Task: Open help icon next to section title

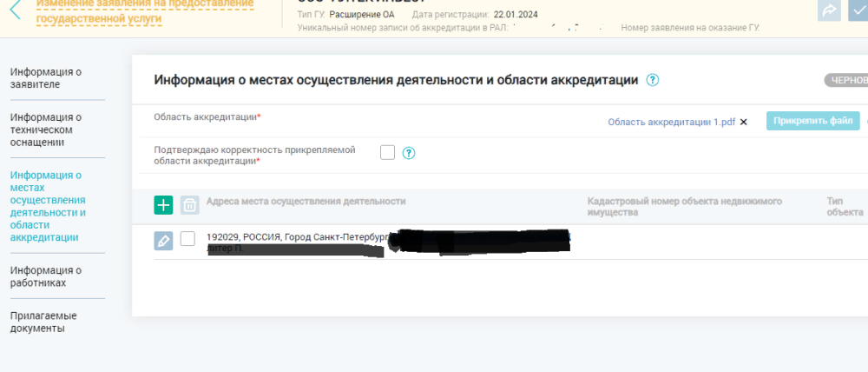Action: (653, 80)
